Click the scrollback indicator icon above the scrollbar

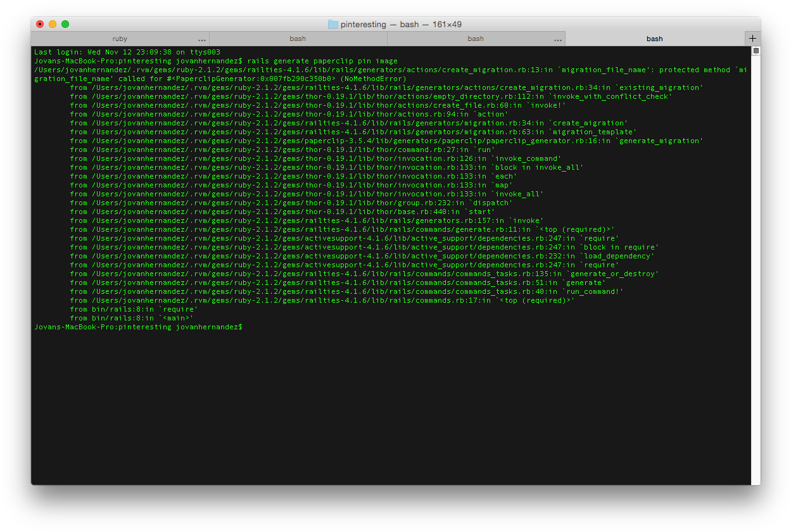(756, 51)
